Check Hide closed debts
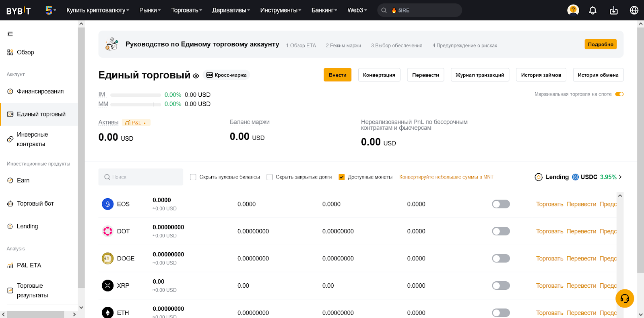The width and height of the screenshot is (644, 318). [x=270, y=177]
